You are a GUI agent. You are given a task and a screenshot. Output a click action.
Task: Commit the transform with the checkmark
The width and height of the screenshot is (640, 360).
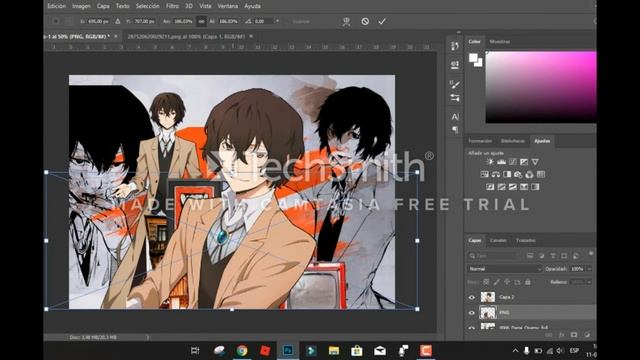pos(382,21)
